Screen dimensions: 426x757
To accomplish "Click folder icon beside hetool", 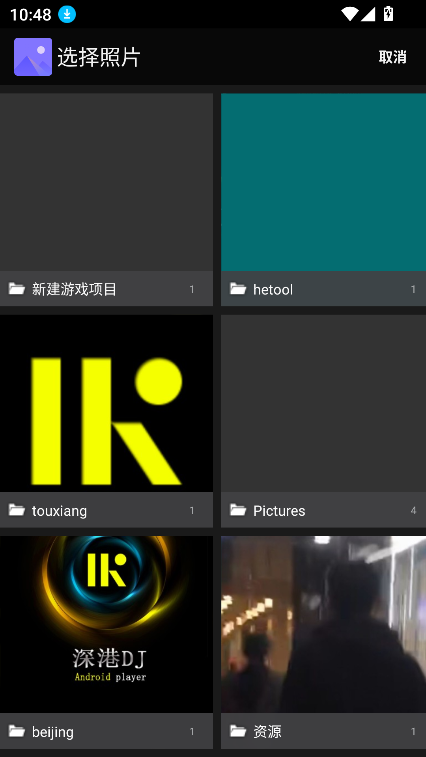I will [x=238, y=289].
